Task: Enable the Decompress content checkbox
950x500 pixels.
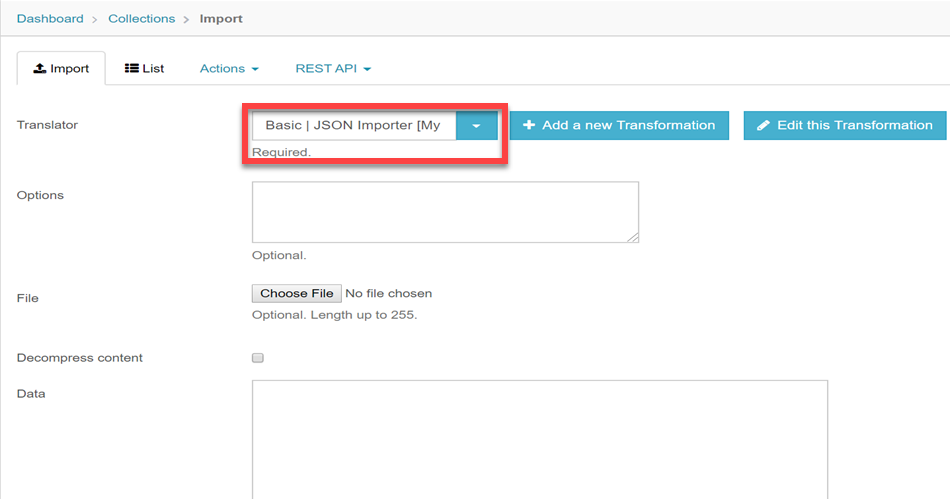Action: (x=258, y=358)
